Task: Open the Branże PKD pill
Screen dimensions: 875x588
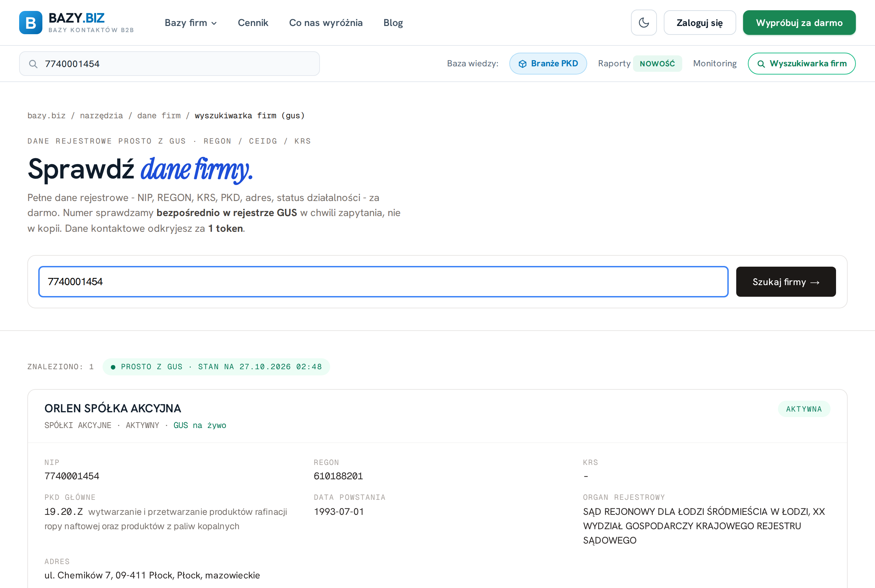Action: 548,63
